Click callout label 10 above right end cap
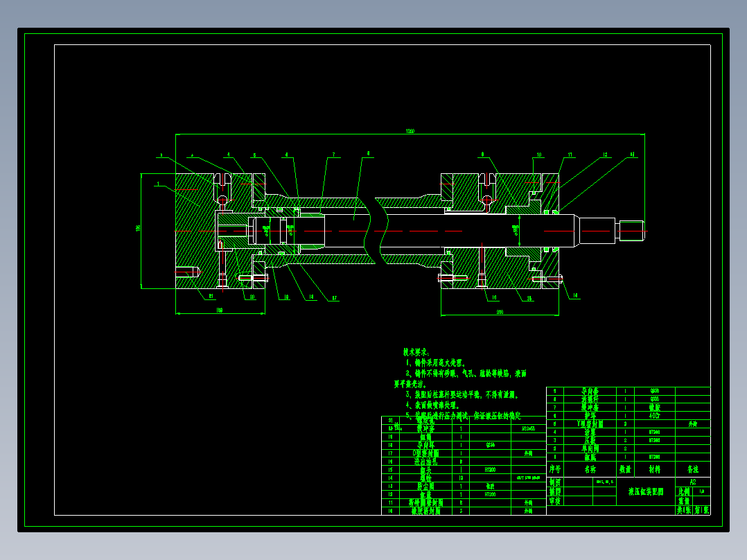This screenshot has width=747, height=560. [539, 155]
